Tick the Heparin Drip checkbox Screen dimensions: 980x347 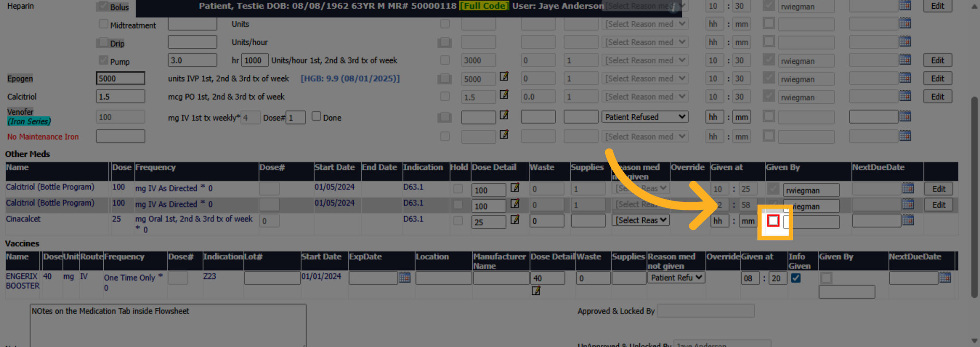click(103, 42)
